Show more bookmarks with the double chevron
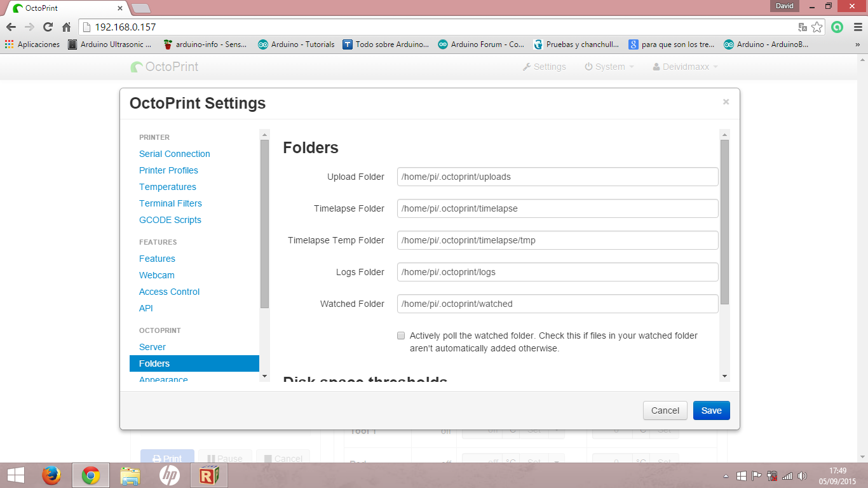Screen dimensions: 868x488 point(857,44)
